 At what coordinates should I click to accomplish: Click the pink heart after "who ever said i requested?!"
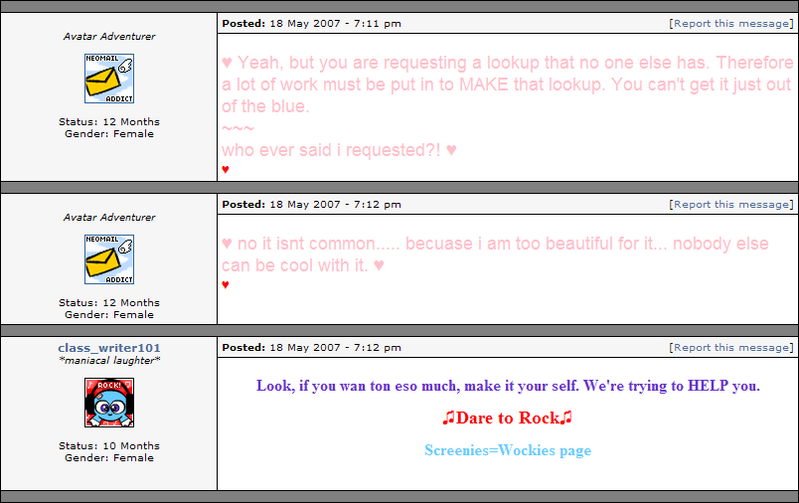pyautogui.click(x=451, y=150)
